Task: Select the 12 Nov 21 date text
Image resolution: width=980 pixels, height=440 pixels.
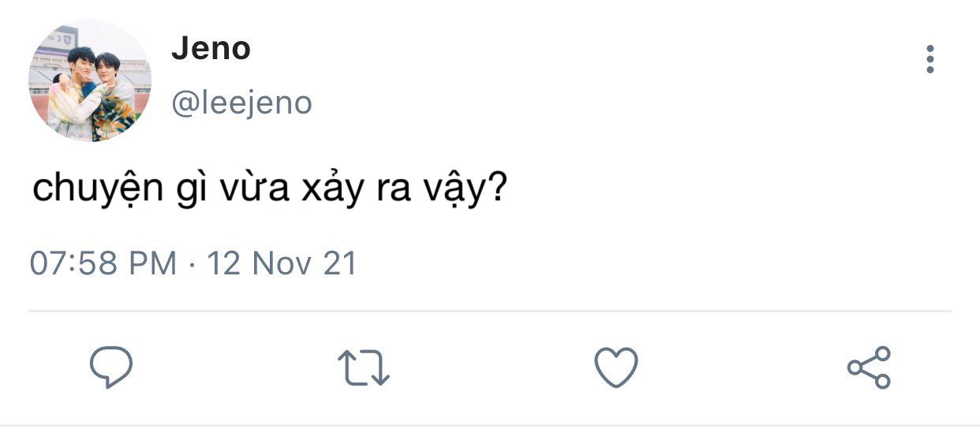Action: pos(281,263)
